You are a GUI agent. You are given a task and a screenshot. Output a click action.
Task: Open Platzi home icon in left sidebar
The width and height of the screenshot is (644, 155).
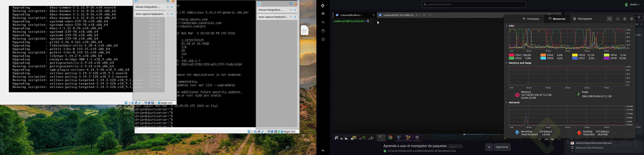[x=323, y=13]
